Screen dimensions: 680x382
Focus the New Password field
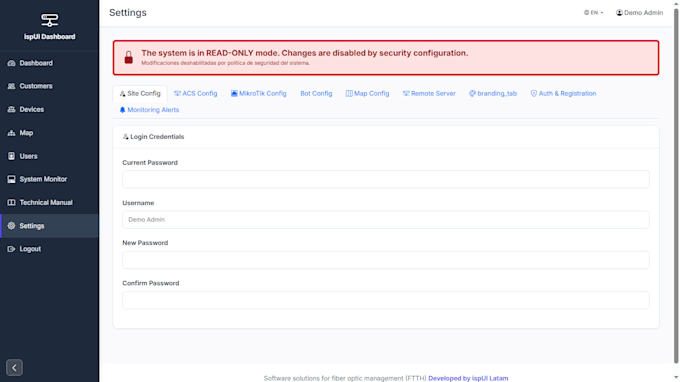[386, 260]
